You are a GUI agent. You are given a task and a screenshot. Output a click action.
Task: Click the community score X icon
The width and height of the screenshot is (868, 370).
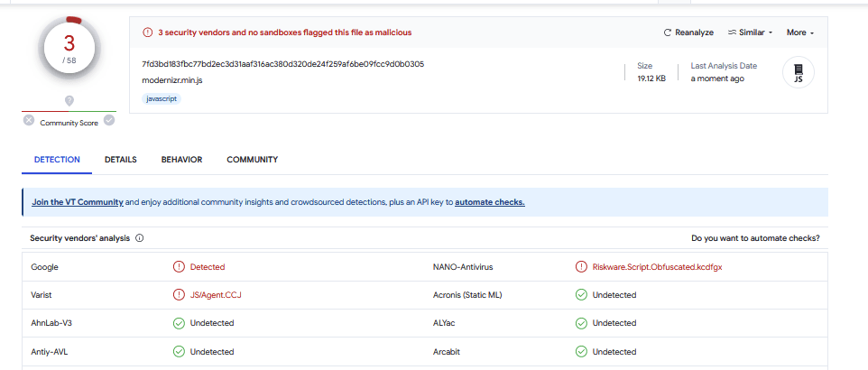click(29, 121)
